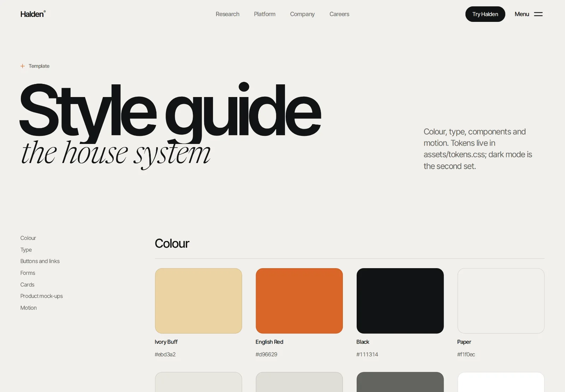565x392 pixels.
Task: Select the Black colour swatch
Action: click(x=400, y=301)
